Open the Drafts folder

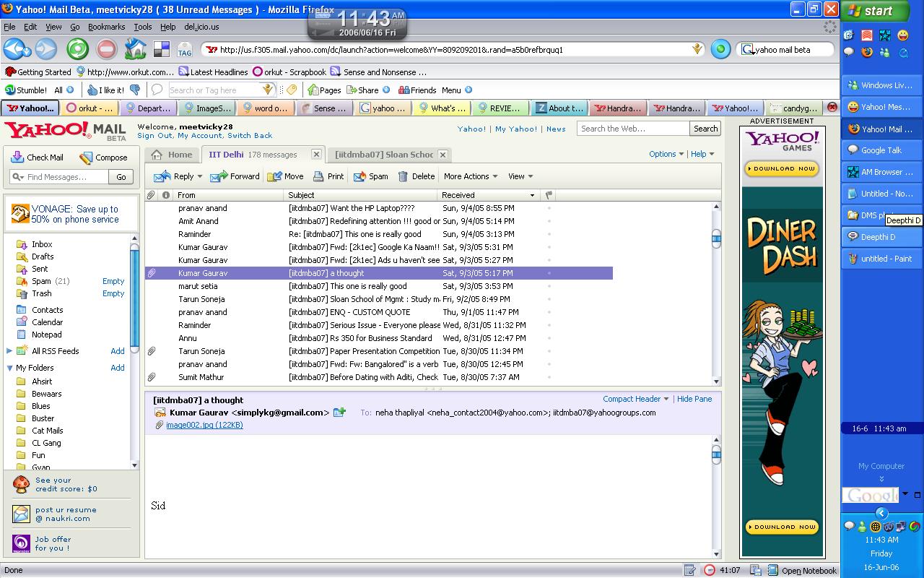pos(43,256)
